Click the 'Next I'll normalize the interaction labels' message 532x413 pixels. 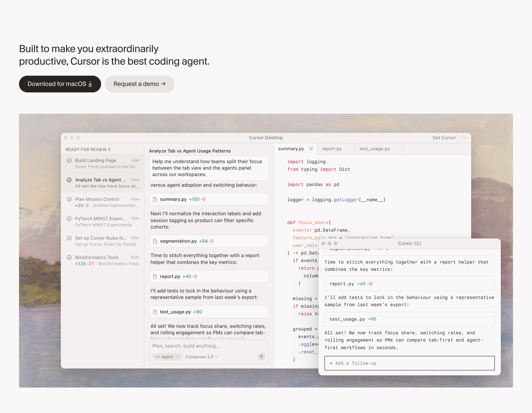tap(206, 220)
